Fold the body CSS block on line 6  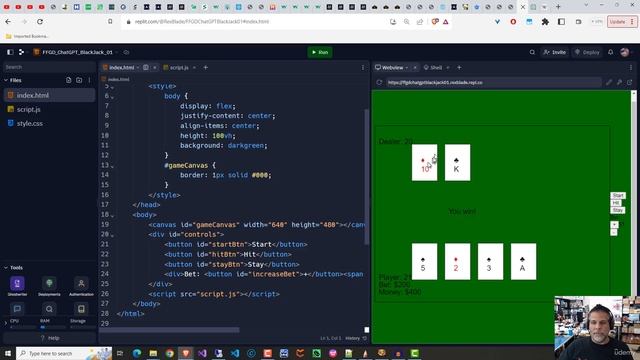(x=112, y=97)
